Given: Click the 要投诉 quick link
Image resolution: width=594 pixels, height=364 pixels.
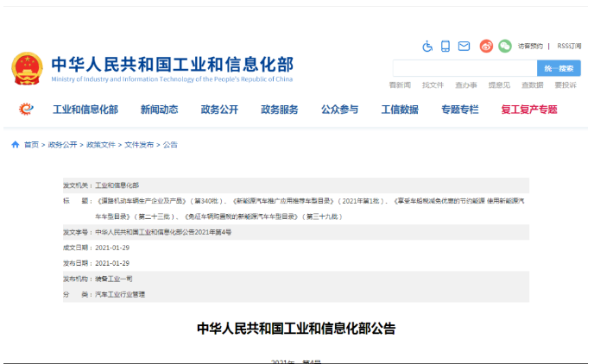Looking at the screenshot, I should coord(566,85).
